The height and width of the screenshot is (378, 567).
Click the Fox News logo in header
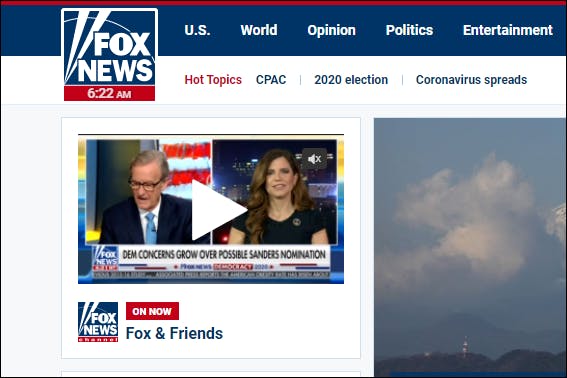pyautogui.click(x=110, y=55)
